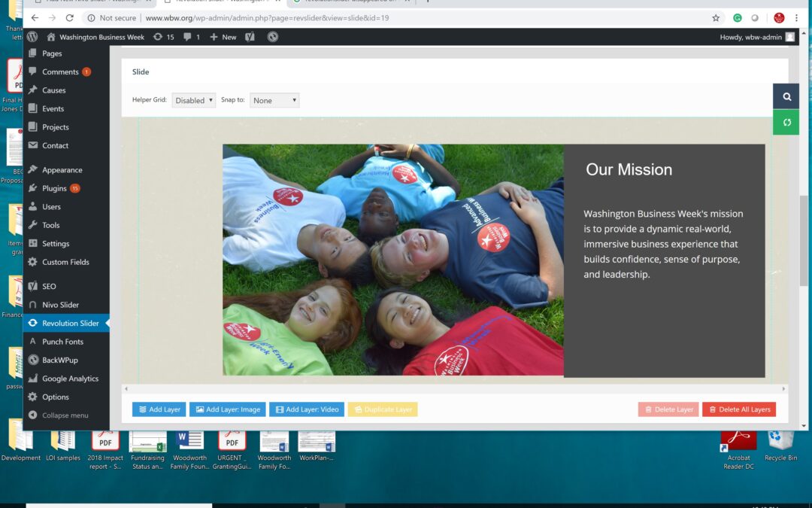812x508 pixels.
Task: Bookmark this page with the star icon
Action: click(x=716, y=17)
